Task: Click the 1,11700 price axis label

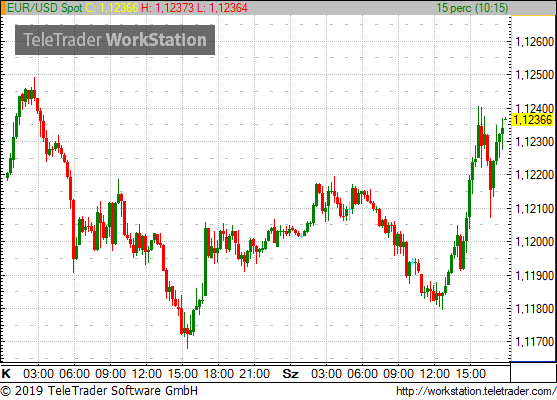Action: click(x=535, y=342)
